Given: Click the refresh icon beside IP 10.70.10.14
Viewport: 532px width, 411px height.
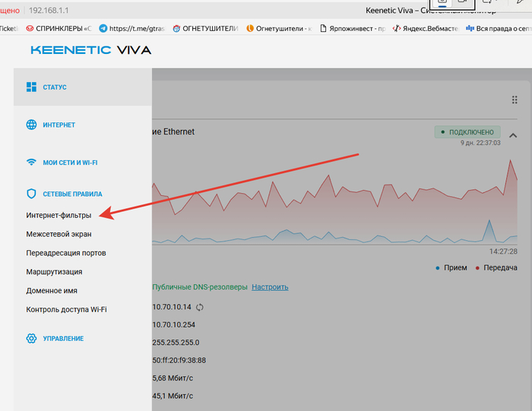Looking at the screenshot, I should point(200,307).
